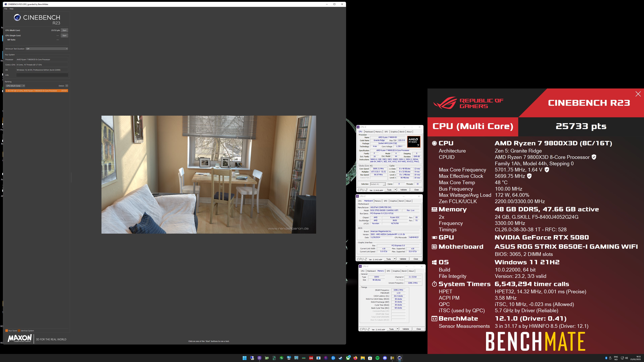Open the green graphics card taskbar icon
This screenshot has height=362, width=644.
coord(267,358)
